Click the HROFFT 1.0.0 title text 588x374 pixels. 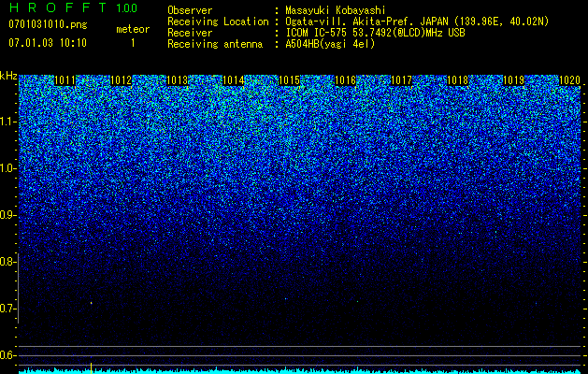(x=73, y=7)
